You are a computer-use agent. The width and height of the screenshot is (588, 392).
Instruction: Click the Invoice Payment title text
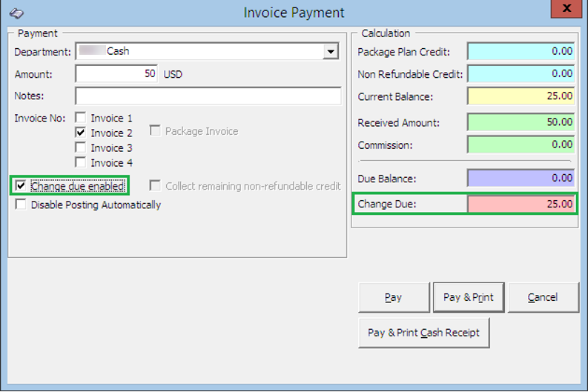294,13
